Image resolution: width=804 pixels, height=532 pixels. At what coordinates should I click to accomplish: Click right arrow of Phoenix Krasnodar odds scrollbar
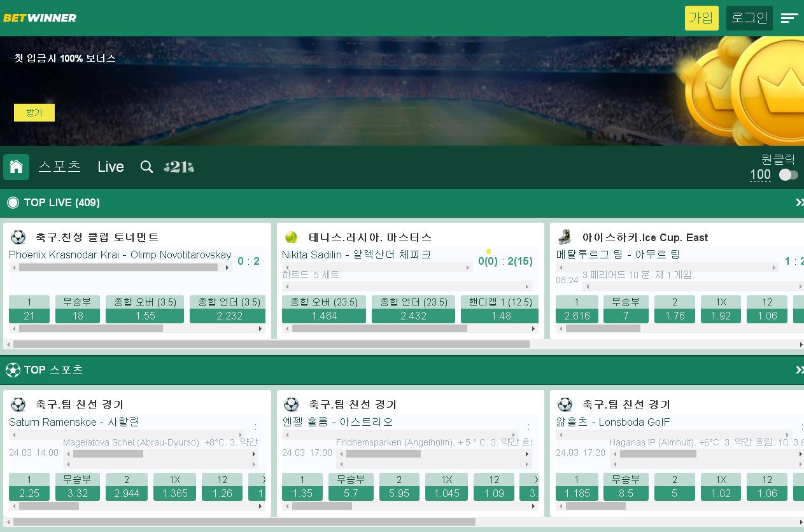pos(260,329)
